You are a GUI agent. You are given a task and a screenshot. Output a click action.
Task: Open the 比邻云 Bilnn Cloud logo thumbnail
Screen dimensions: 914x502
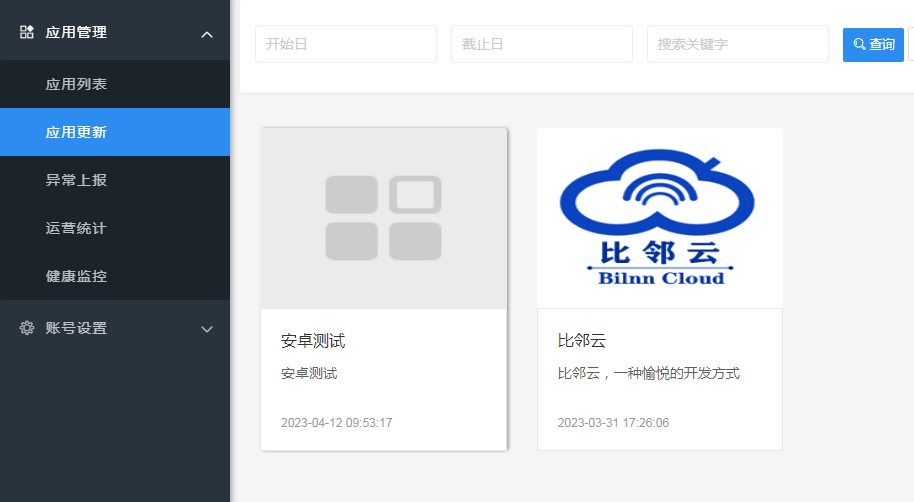coord(660,218)
